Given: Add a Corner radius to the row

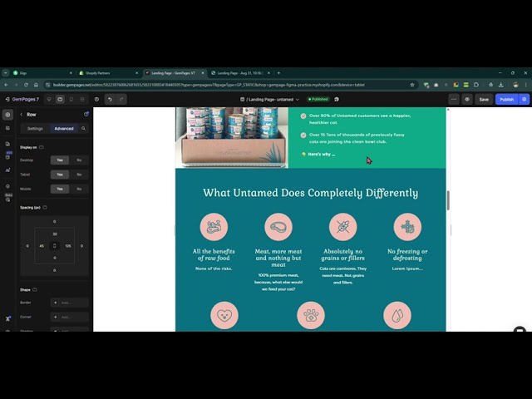Looking at the screenshot, I should pyautogui.click(x=70, y=317).
